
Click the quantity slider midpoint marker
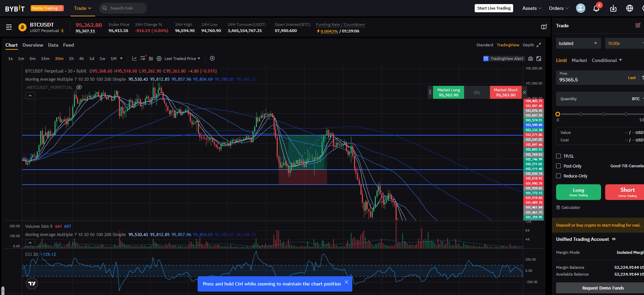[x=603, y=114]
